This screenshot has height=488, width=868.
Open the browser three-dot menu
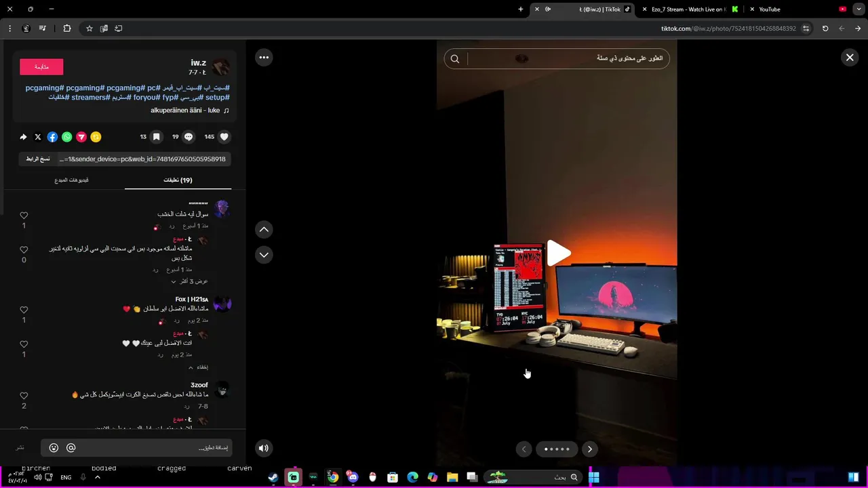(x=9, y=28)
